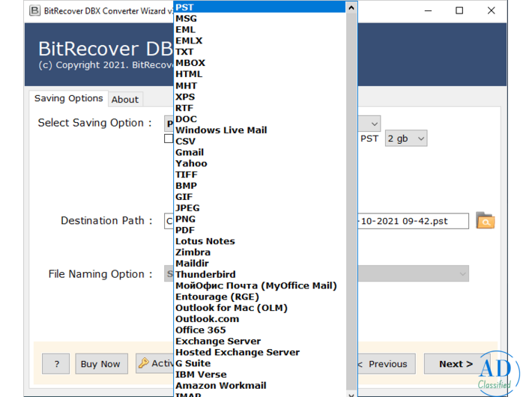
Task: Choose CSV from the dropdown list
Action: point(260,141)
